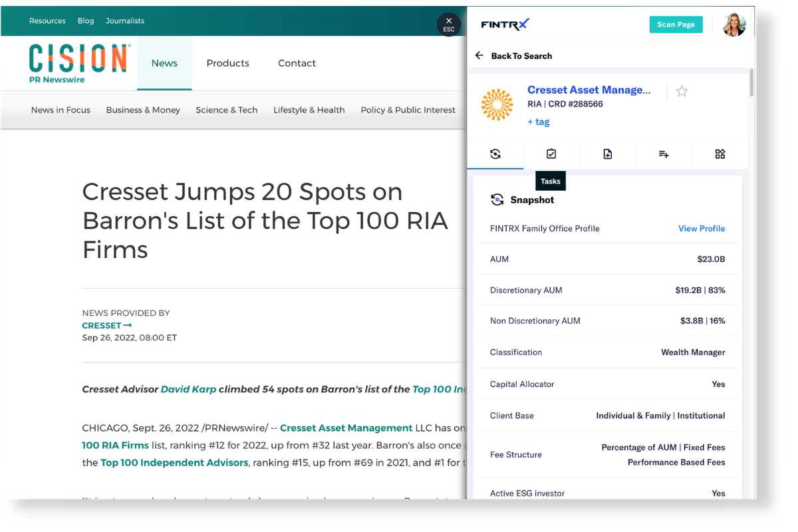Click the Back To Search arrow
Image resolution: width=798 pixels, height=532 pixels.
[x=479, y=56]
